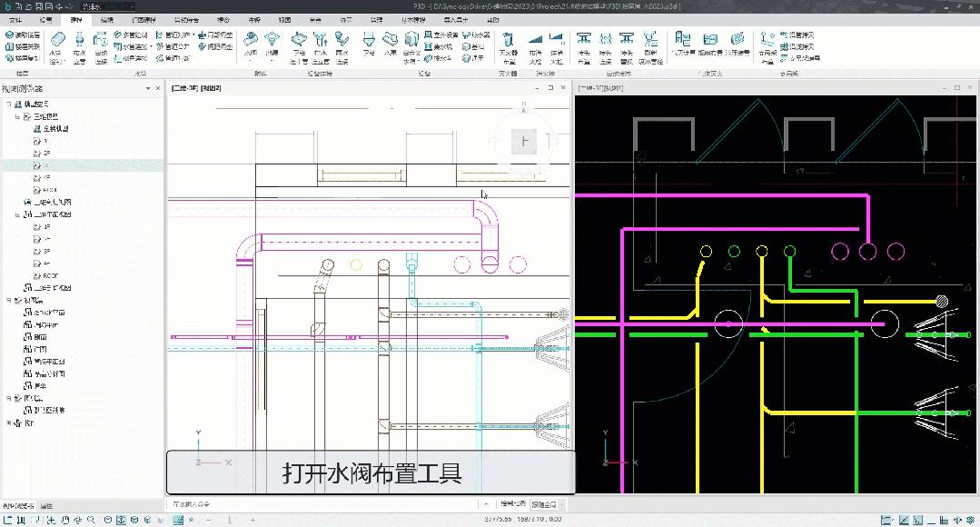Viewport: 980px width, 527px height.
Task: Collapse the top model space tree node
Action: point(8,104)
